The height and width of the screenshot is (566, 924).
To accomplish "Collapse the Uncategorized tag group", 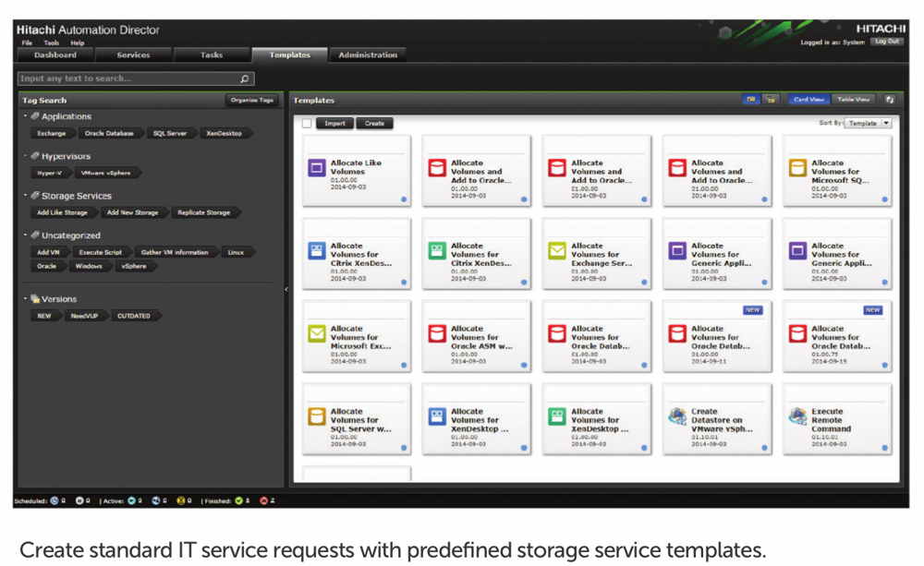I will (25, 235).
